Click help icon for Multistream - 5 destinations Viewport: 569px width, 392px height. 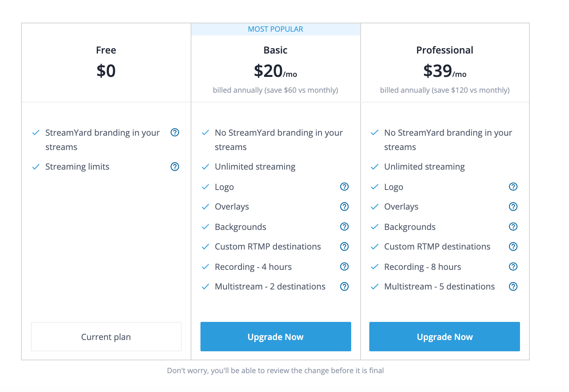(513, 286)
